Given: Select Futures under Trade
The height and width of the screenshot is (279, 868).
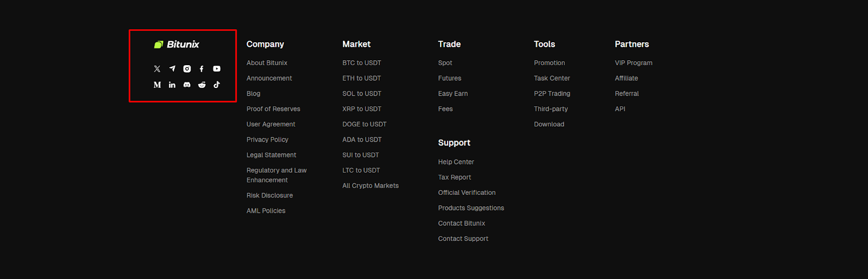Looking at the screenshot, I should (x=449, y=78).
